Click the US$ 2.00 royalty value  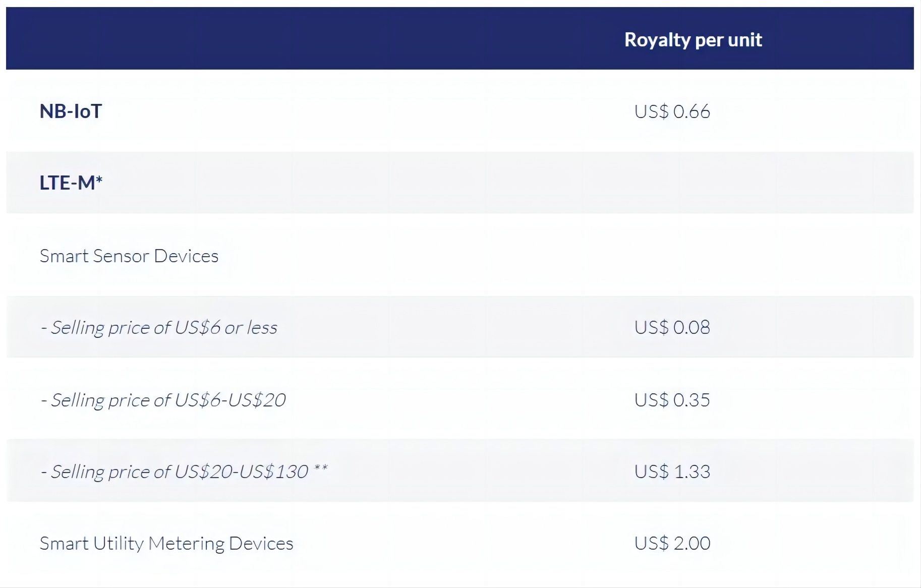tap(672, 543)
